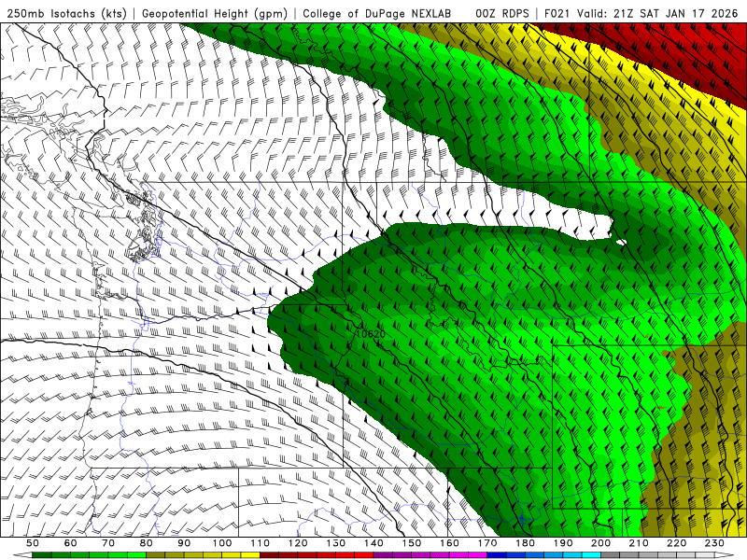
Task: Click the '80' color bar value
Action: 147,543
